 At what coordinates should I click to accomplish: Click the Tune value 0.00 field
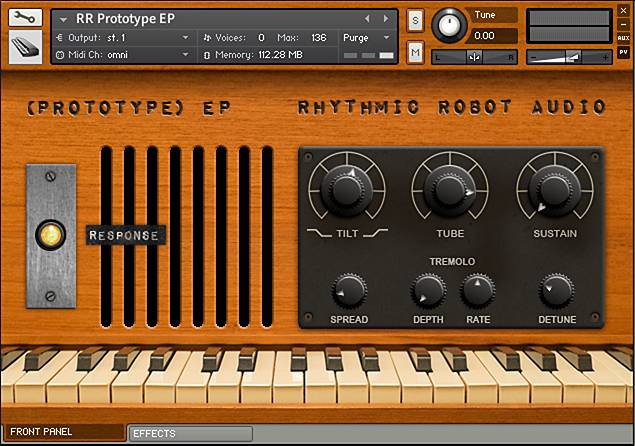tap(492, 36)
